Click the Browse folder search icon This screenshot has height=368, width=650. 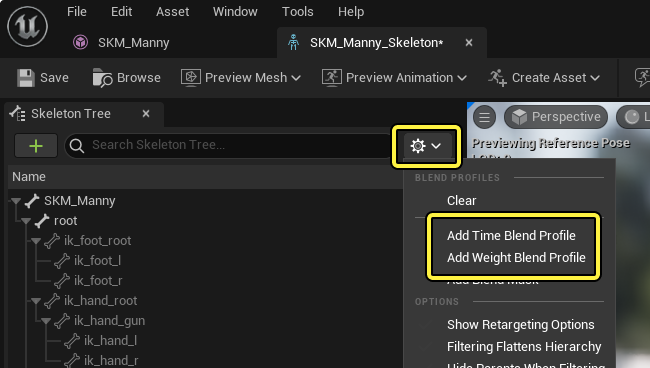point(102,77)
